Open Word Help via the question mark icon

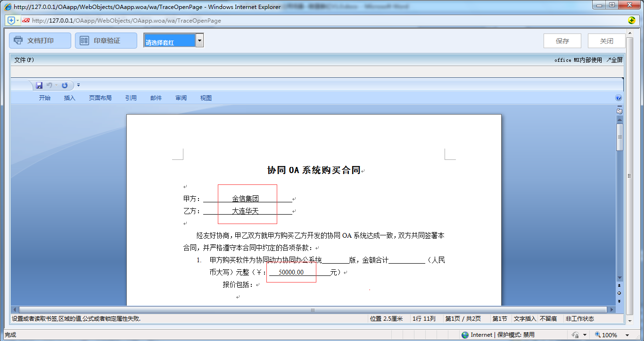pyautogui.click(x=618, y=98)
